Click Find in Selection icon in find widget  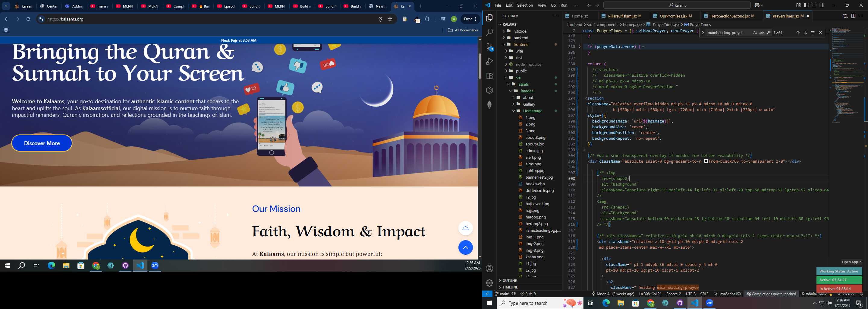(813, 33)
